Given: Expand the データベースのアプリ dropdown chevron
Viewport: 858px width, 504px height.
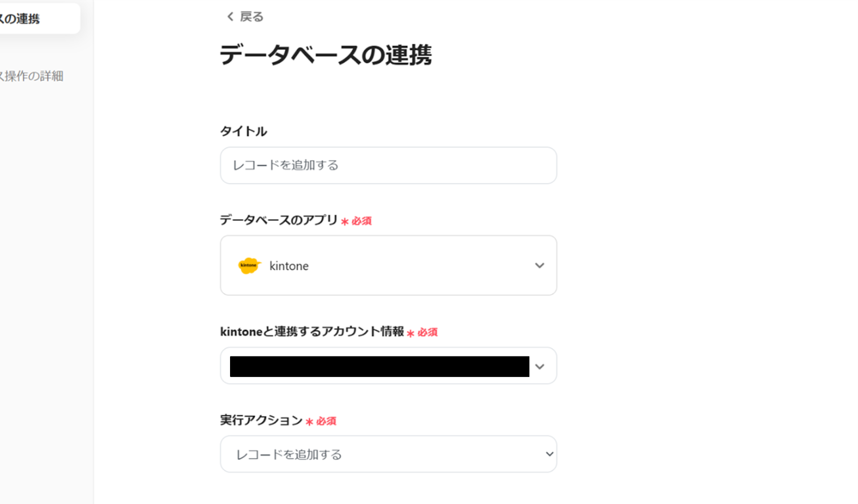Looking at the screenshot, I should 539,265.
